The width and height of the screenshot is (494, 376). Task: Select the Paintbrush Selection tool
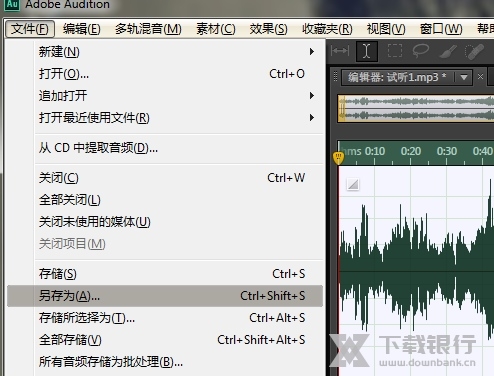tap(448, 52)
